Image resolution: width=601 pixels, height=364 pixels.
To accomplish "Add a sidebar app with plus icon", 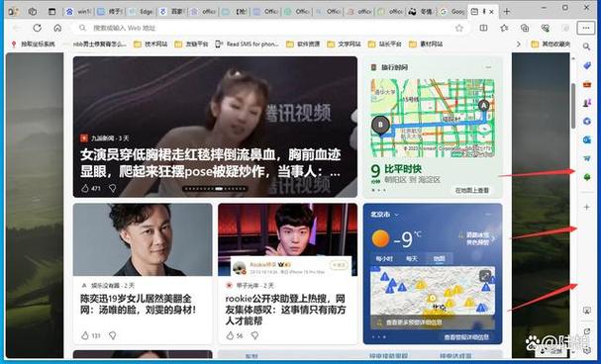I will click(x=587, y=207).
